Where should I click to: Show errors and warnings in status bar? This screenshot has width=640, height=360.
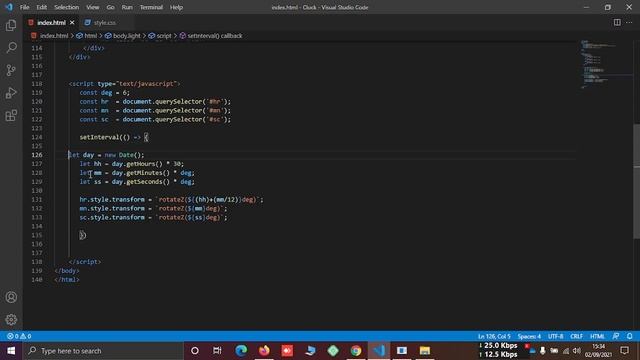click(19, 336)
